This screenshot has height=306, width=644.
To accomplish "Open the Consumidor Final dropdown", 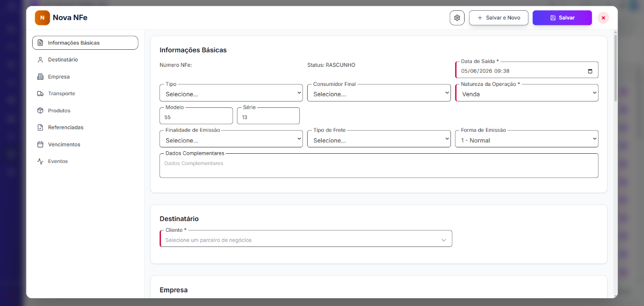I will pos(379,93).
